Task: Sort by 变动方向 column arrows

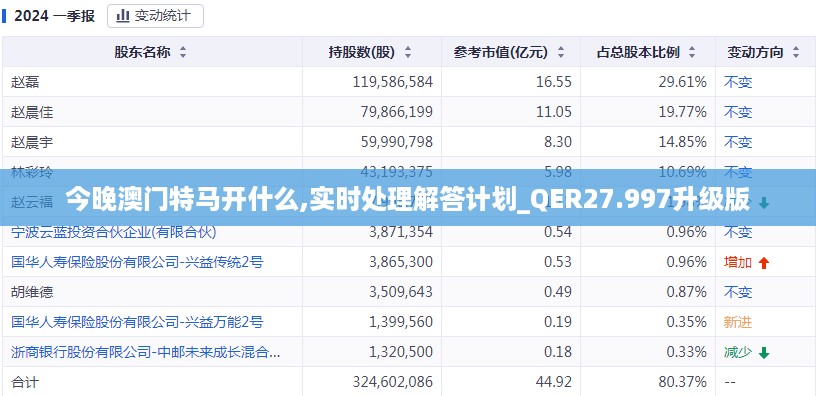Action: pyautogui.click(x=795, y=52)
